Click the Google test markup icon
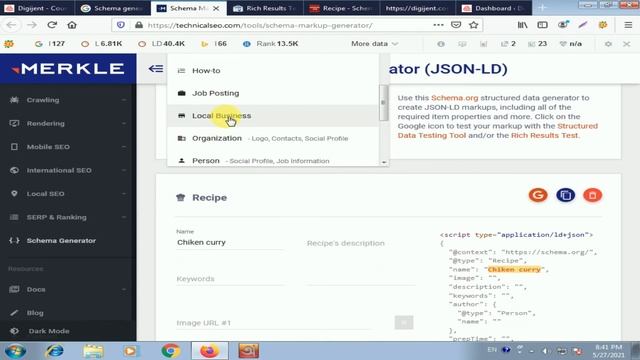 click(538, 195)
